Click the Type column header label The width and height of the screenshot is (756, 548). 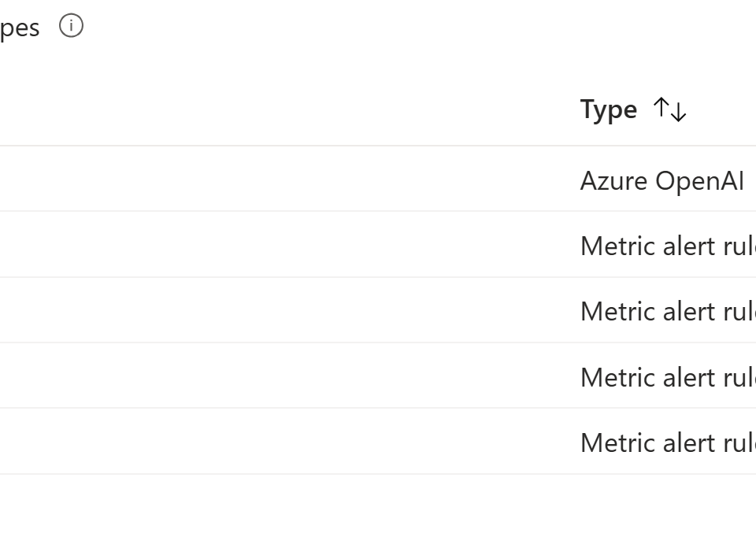pos(609,110)
